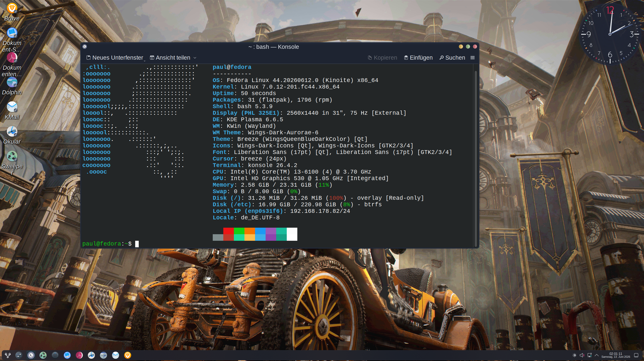Open Suchen in the Konsole toolbar
The width and height of the screenshot is (644, 361).
point(452,58)
